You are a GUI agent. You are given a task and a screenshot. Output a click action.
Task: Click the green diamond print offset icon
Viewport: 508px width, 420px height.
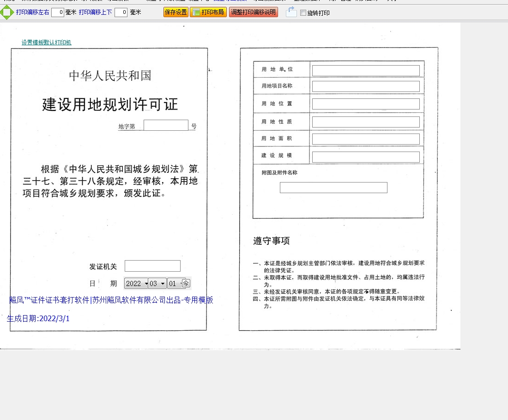pos(7,12)
